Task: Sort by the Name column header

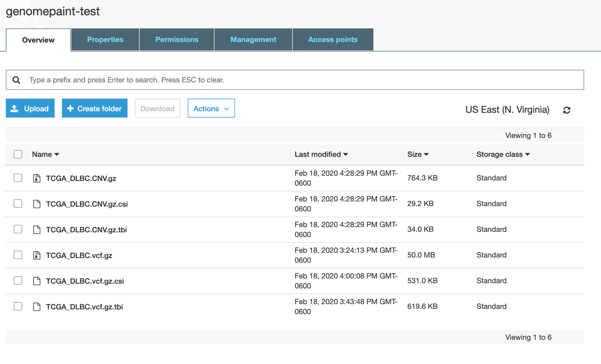Action: click(x=45, y=154)
